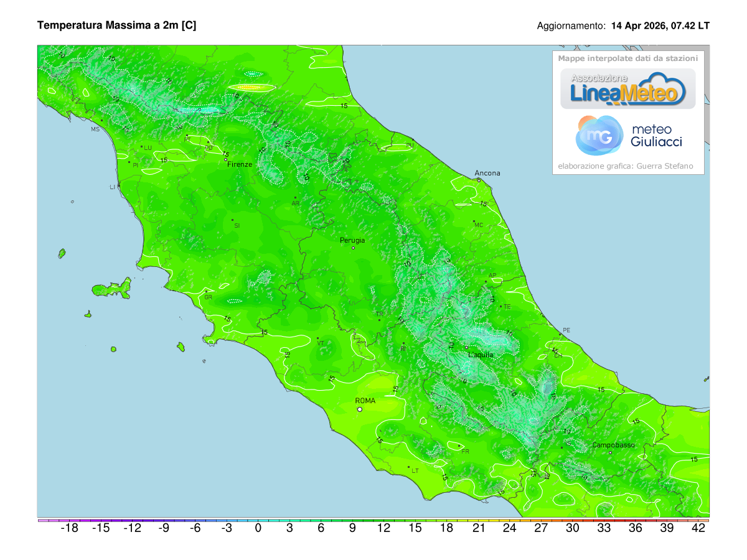
Task: Click the 'Associazione' label above LineaMeteo
Action: 599,78
